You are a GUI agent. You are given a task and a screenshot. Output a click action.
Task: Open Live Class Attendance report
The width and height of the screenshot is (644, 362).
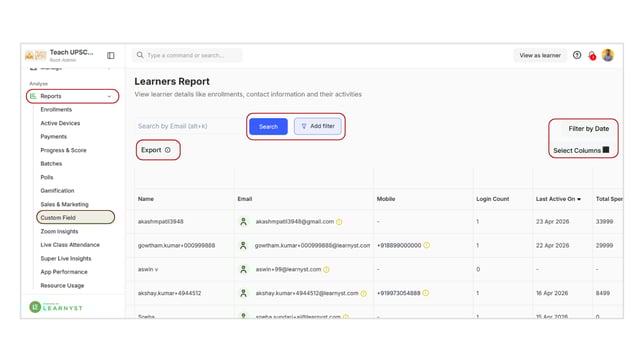pos(70,245)
